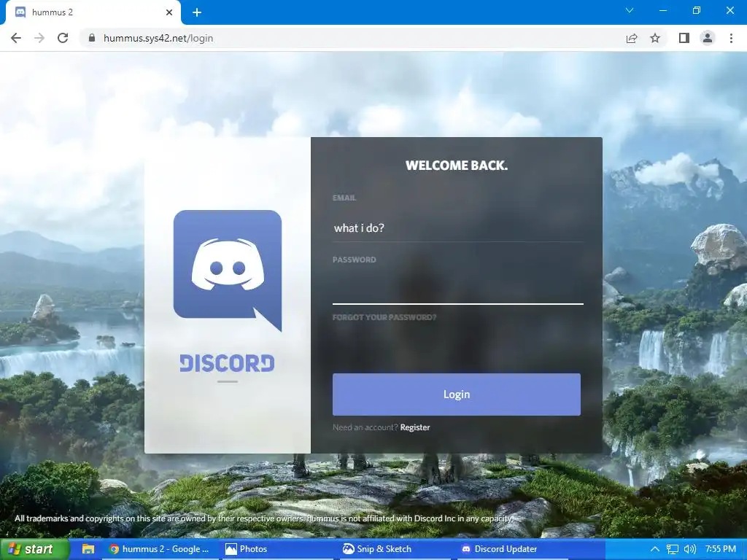
Task: Click the Register link
Action: tap(415, 427)
